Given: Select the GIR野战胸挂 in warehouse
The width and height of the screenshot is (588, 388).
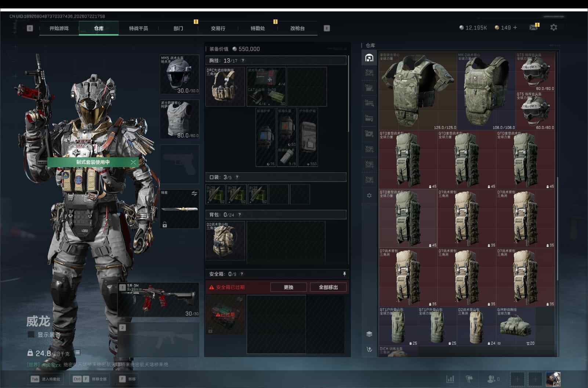Looking at the screenshot, I should tap(515, 327).
